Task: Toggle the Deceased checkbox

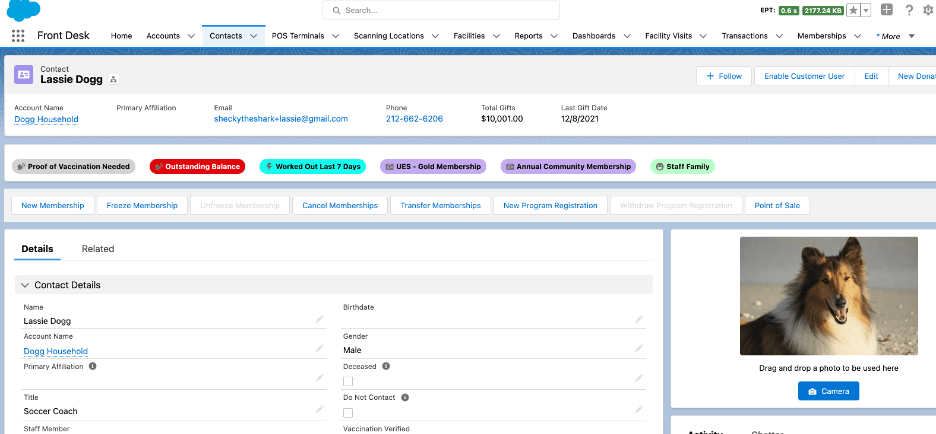Action: [x=348, y=381]
